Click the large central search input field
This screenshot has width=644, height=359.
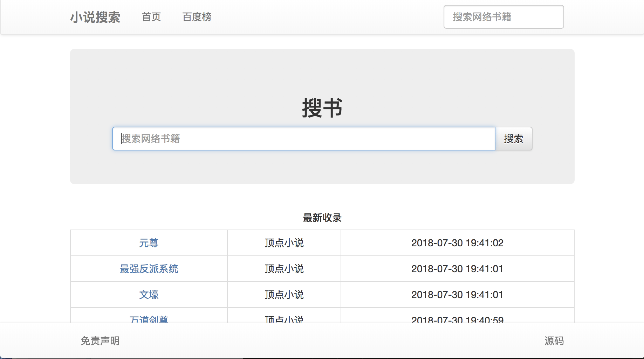(x=303, y=139)
